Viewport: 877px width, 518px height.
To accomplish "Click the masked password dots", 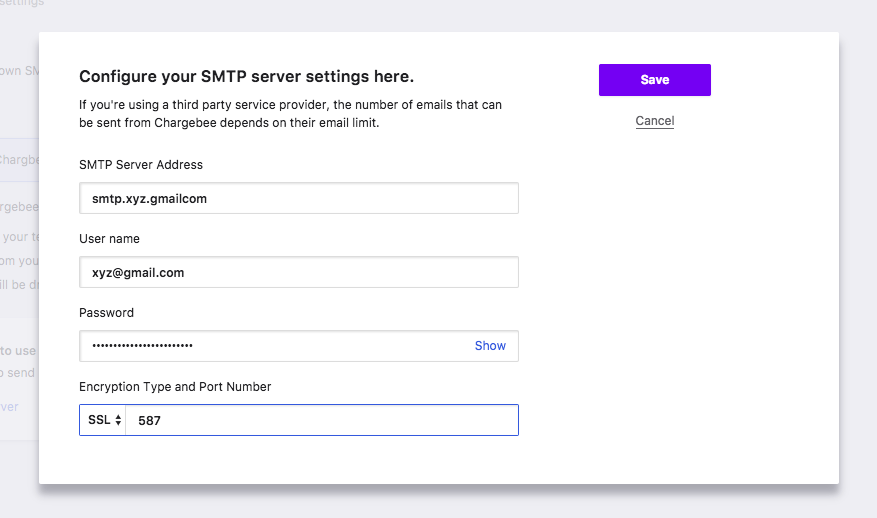I will tap(142, 346).
